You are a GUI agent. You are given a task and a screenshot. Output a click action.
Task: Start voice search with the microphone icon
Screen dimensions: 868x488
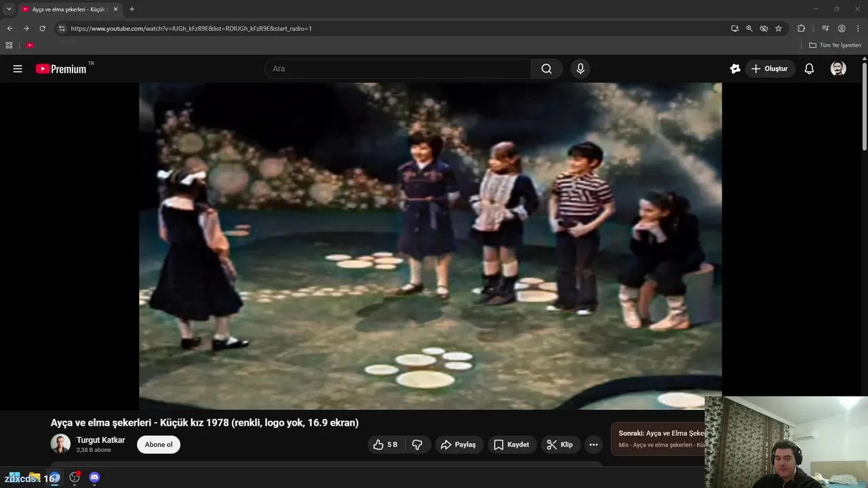[x=580, y=68]
